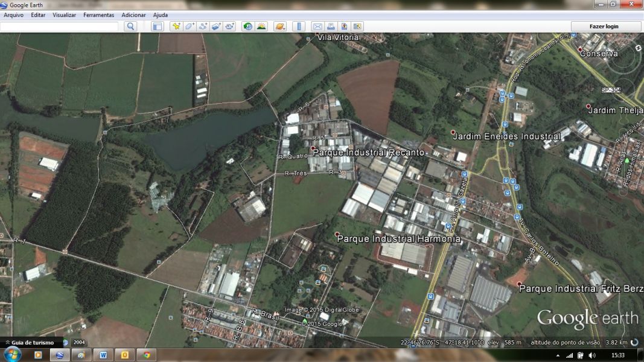644x362 pixels.
Task: Click the Print icon in toolbar
Action: point(331,27)
